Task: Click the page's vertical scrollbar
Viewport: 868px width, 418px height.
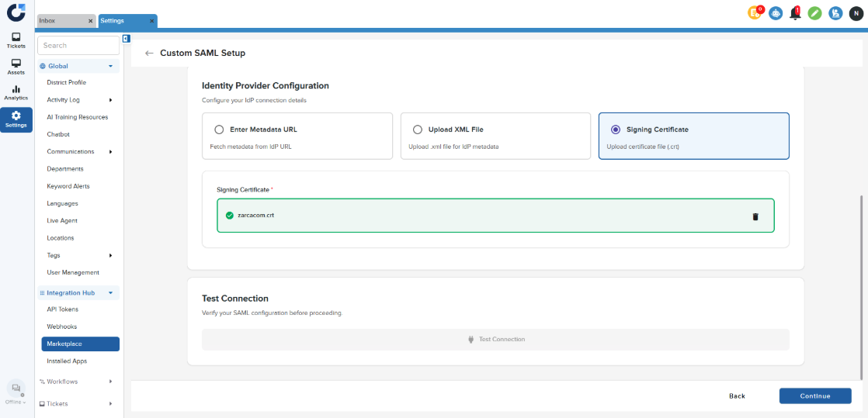Action: (859, 287)
